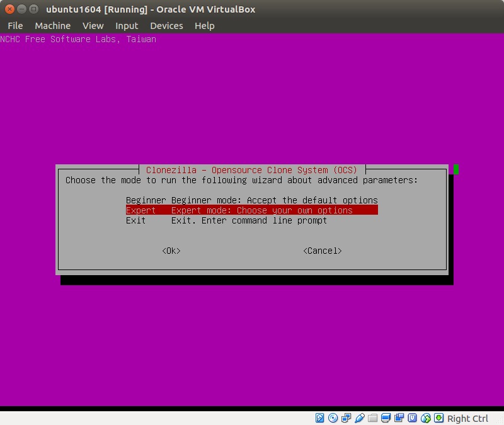
Task: Click the hard disk activity icon
Action: 320,418
